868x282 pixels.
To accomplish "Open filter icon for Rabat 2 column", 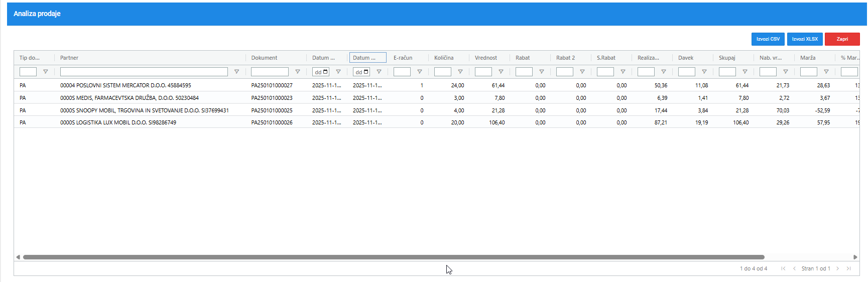I will (582, 72).
